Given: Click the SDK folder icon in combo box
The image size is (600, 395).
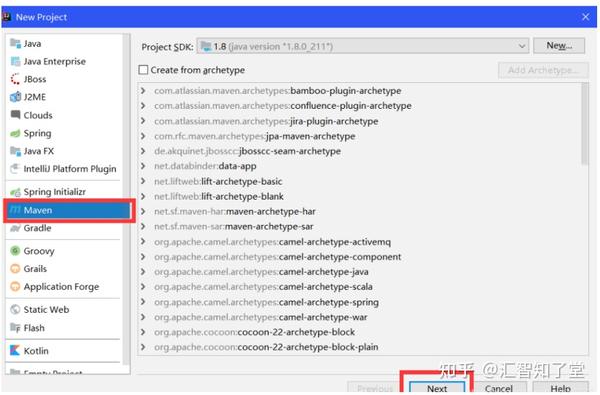Looking at the screenshot, I should coord(206,46).
